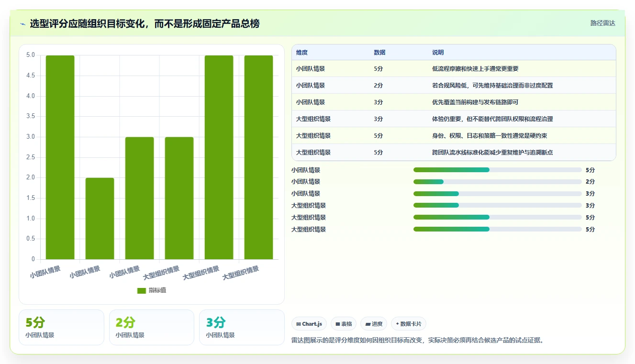Click the cell 身份、权限、日志和策略一致性通常是硬约束

coord(490,136)
